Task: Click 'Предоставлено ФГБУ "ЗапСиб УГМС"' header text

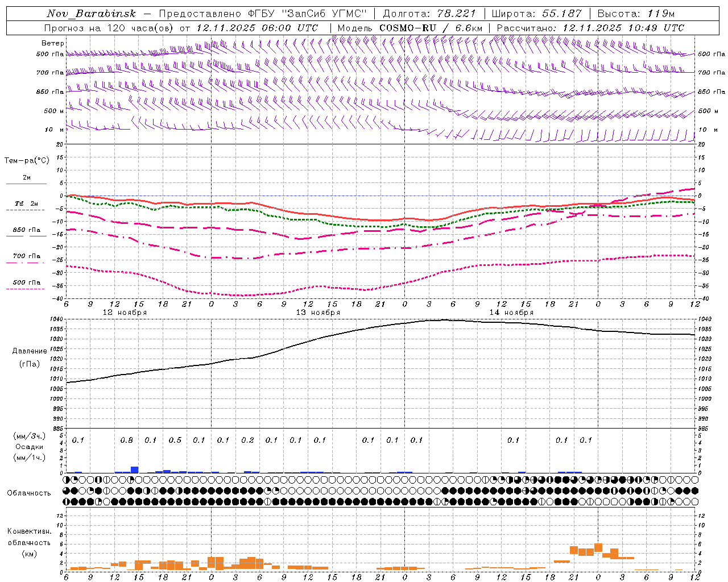Action: [263, 14]
